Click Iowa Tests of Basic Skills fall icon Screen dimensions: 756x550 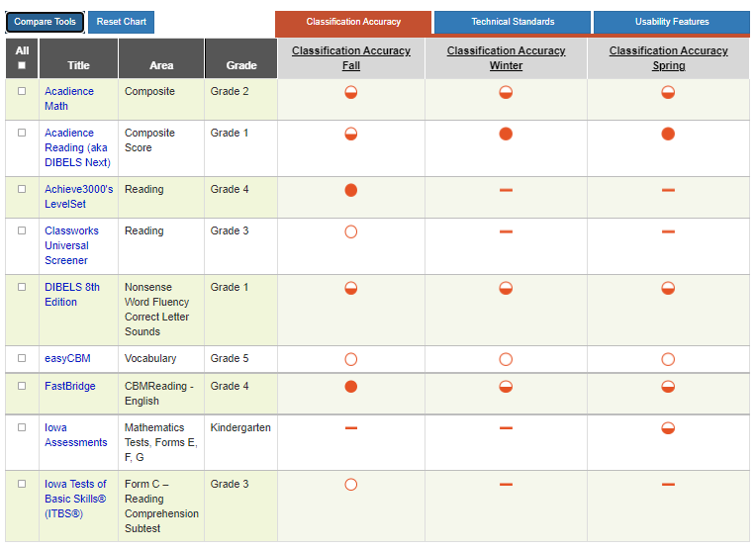tap(351, 485)
